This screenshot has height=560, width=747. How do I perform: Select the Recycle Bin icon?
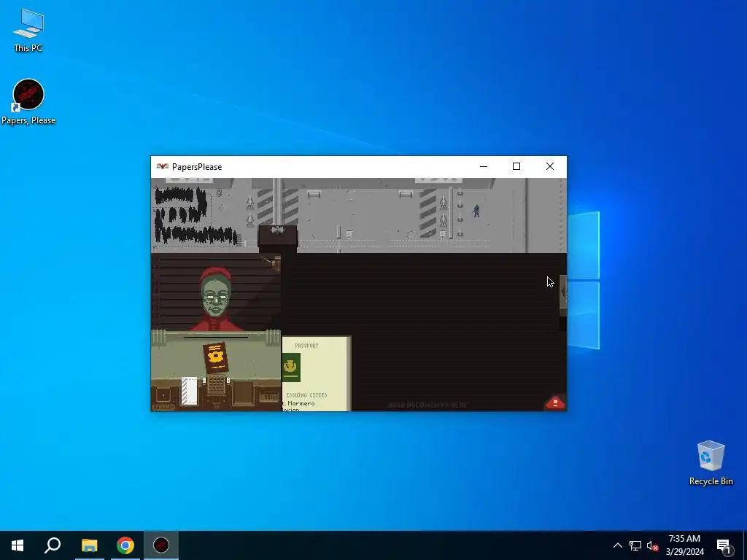pyautogui.click(x=711, y=463)
